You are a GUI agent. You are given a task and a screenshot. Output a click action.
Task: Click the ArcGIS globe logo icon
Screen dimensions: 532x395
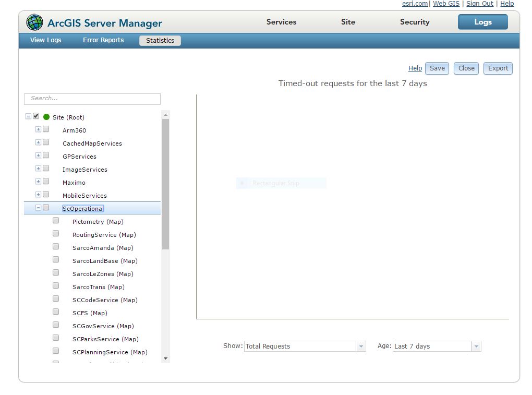(x=34, y=22)
